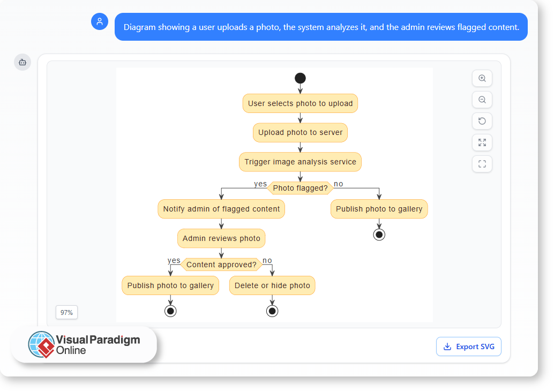
Task: Select the 'Content approved?' decision node
Action: coord(221,265)
